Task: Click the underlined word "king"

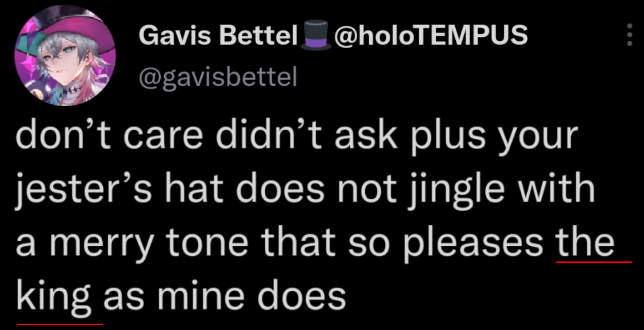Action: 55,295
